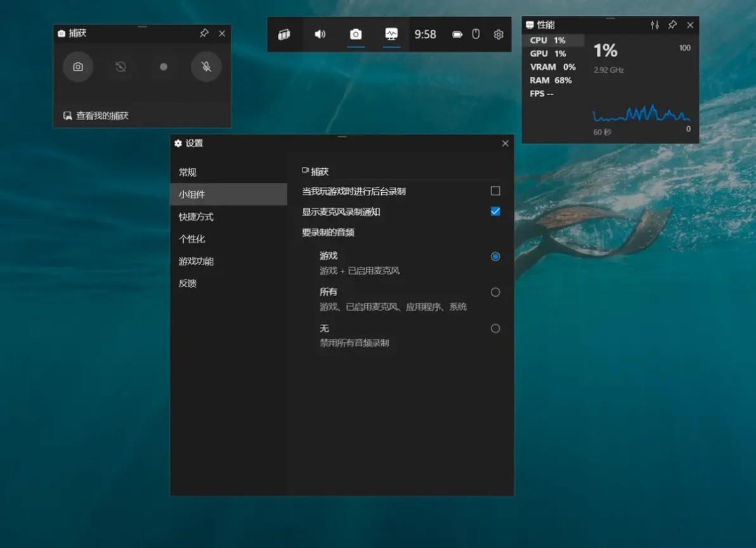The width and height of the screenshot is (756, 548).
Task: Toggle the capture widget camera icon in top bar
Action: tap(356, 34)
